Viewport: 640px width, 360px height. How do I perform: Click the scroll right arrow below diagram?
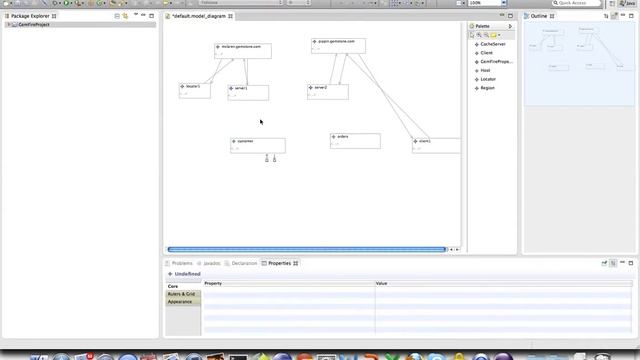pyautogui.click(x=457, y=249)
